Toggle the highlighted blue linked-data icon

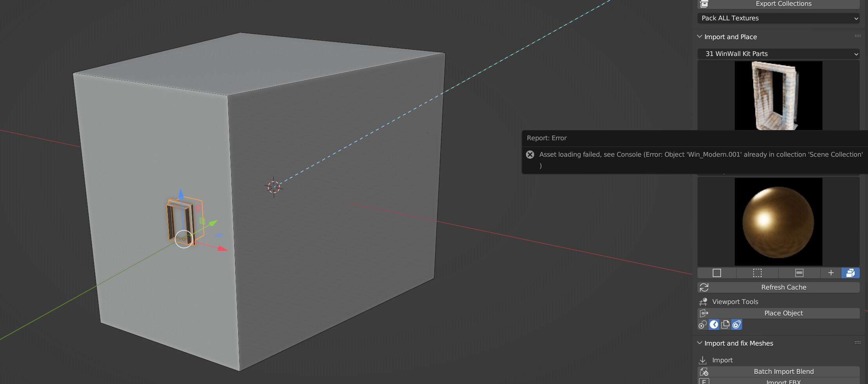[x=737, y=324]
